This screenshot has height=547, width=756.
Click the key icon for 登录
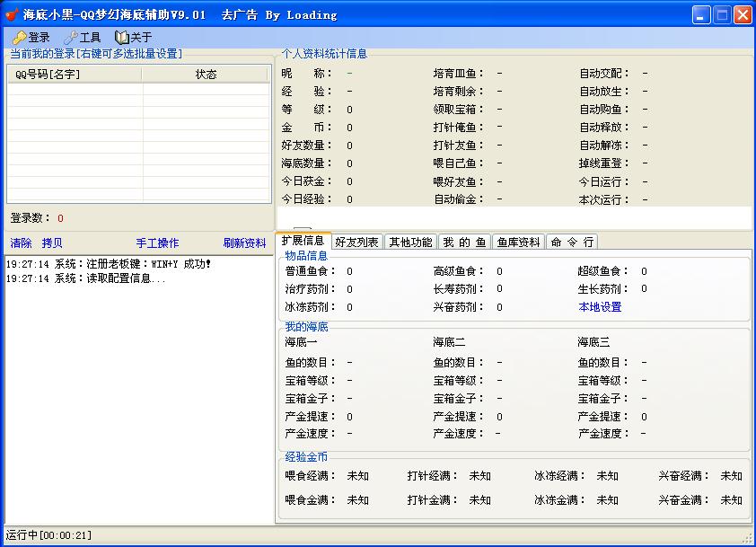coord(19,38)
